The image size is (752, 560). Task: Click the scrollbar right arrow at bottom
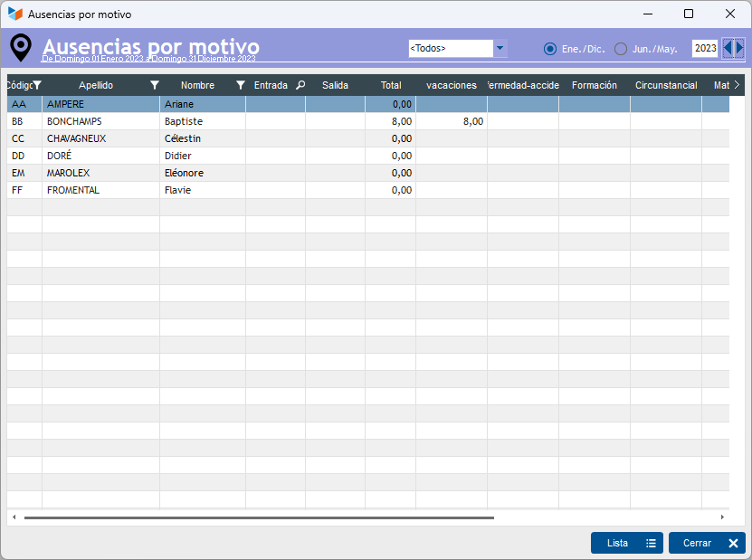[x=722, y=517]
